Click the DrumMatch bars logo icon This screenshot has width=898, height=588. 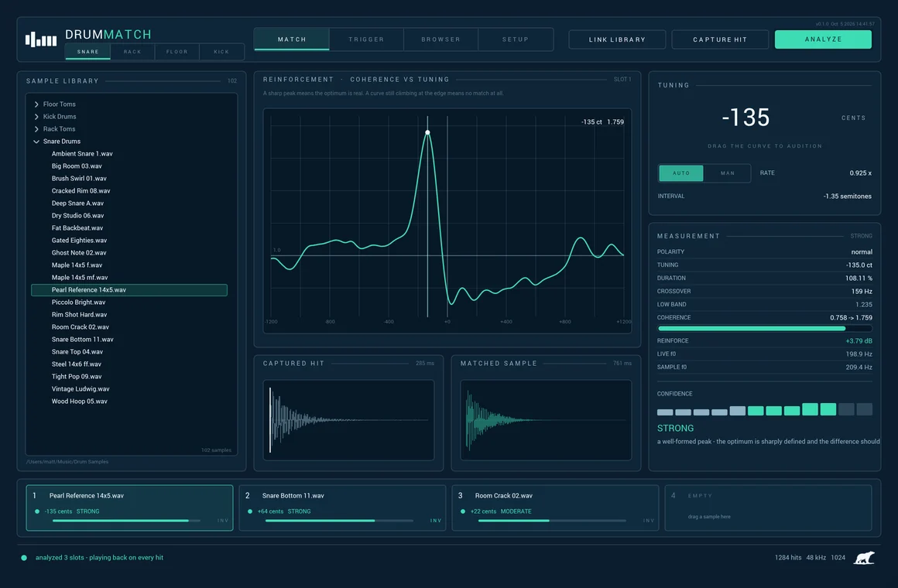[x=41, y=39]
